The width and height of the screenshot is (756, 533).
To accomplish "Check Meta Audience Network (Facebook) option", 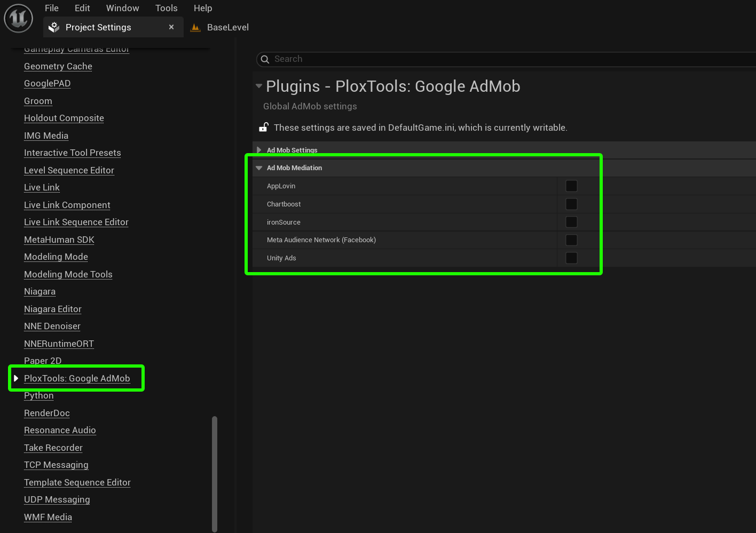I will 571,240.
